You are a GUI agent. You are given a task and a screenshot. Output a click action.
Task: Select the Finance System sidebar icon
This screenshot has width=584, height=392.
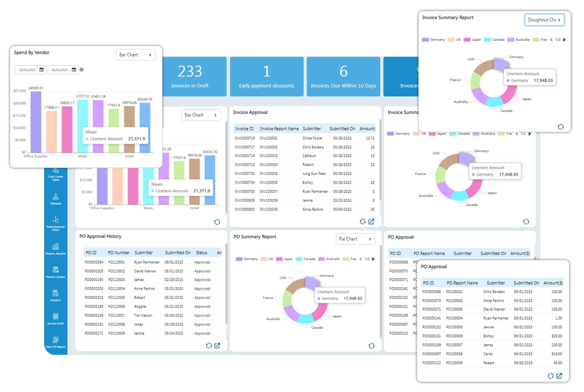(x=55, y=272)
